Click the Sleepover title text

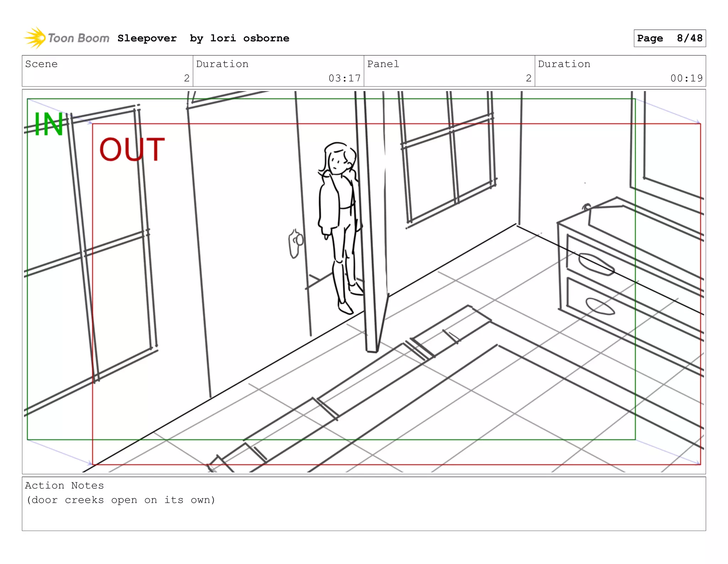tap(147, 38)
